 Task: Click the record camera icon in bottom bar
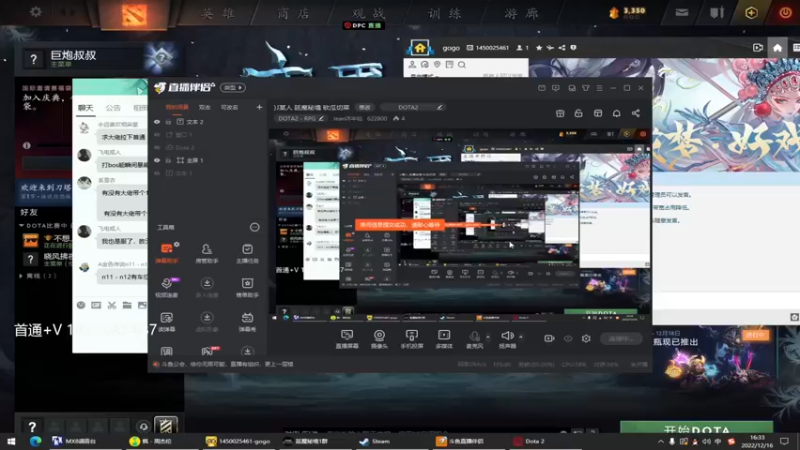tap(549, 338)
